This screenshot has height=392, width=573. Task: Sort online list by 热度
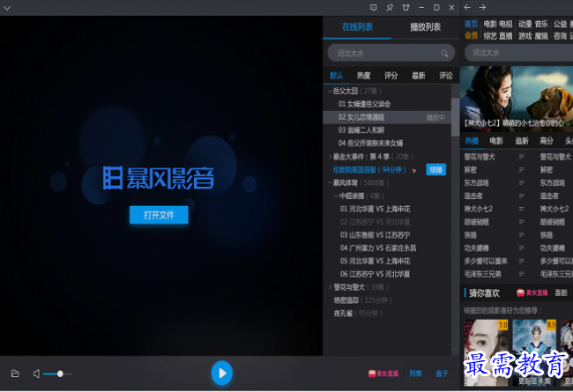[x=363, y=76]
